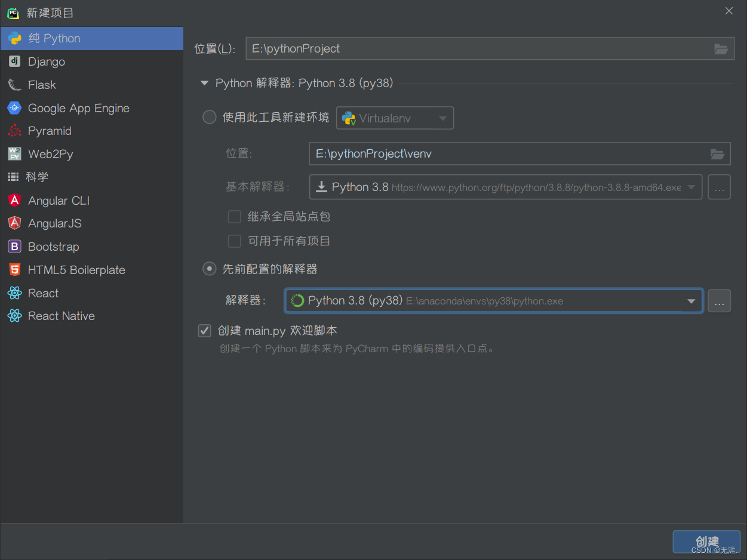Close the 新建项目 dialog
Screen dimensions: 747x560
click(729, 11)
